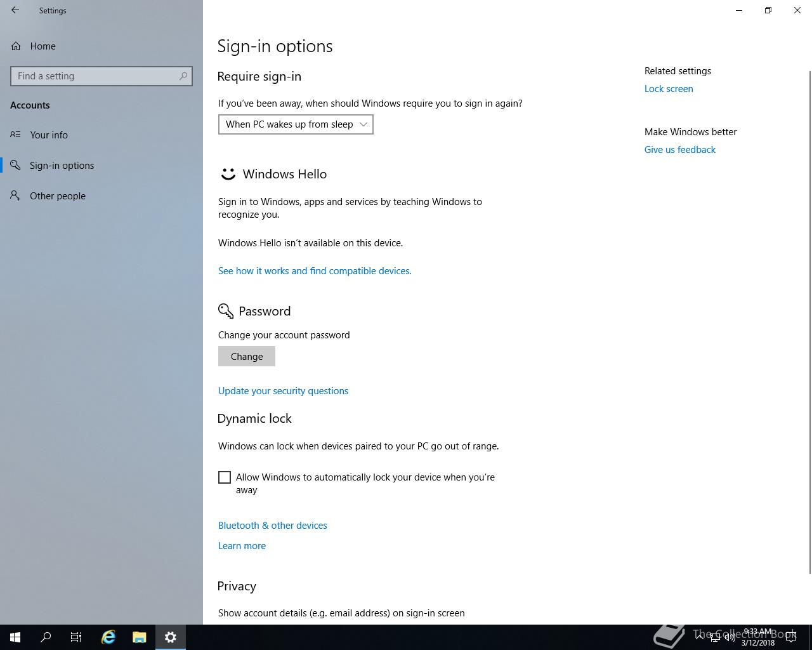Click the Learn more link

[242, 546]
